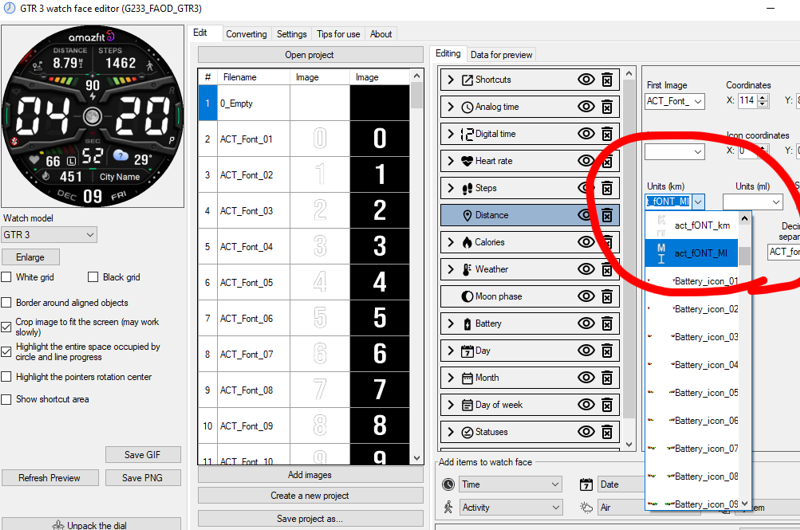Open the Converting tab
800x530 pixels.
(x=246, y=34)
